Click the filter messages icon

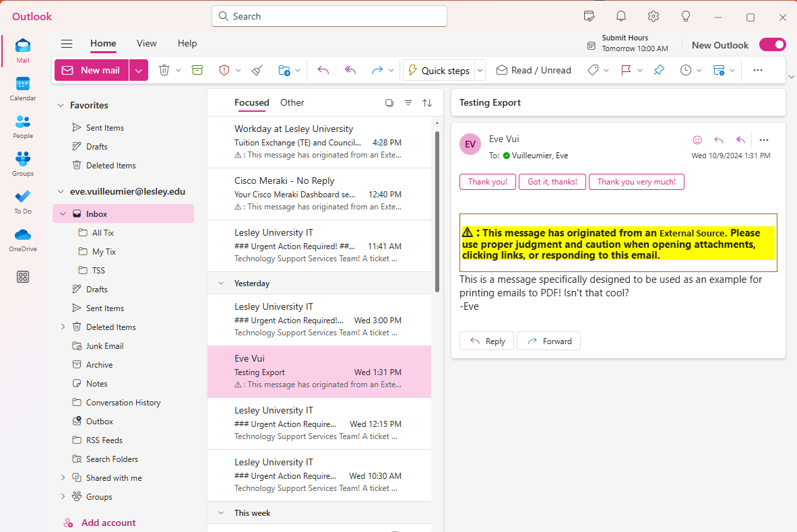pyautogui.click(x=408, y=103)
